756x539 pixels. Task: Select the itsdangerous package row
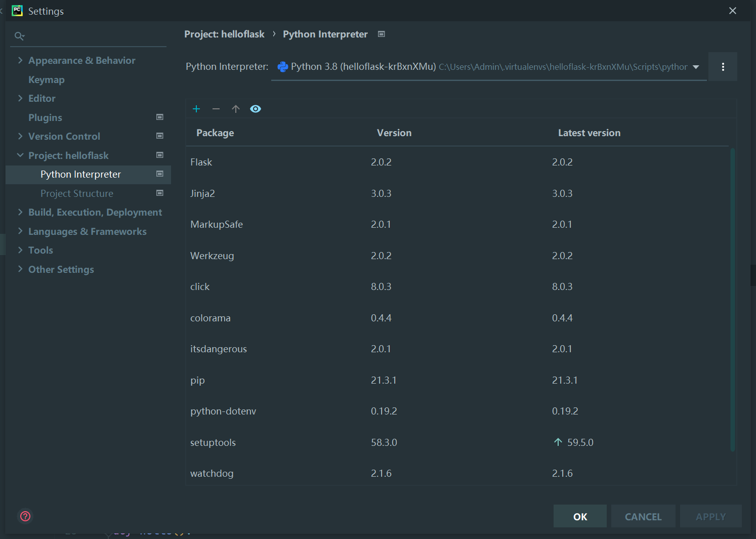pyautogui.click(x=457, y=349)
